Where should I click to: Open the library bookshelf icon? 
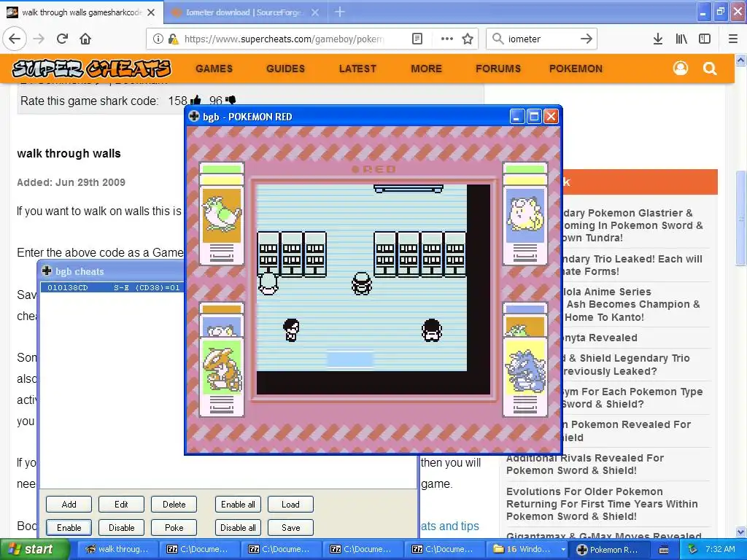click(x=681, y=39)
